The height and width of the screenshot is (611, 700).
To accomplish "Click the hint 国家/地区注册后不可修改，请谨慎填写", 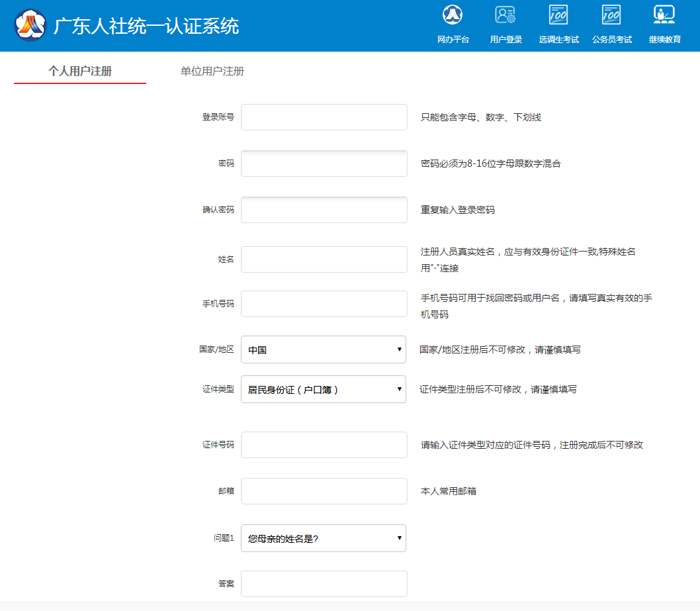I will (x=500, y=350).
